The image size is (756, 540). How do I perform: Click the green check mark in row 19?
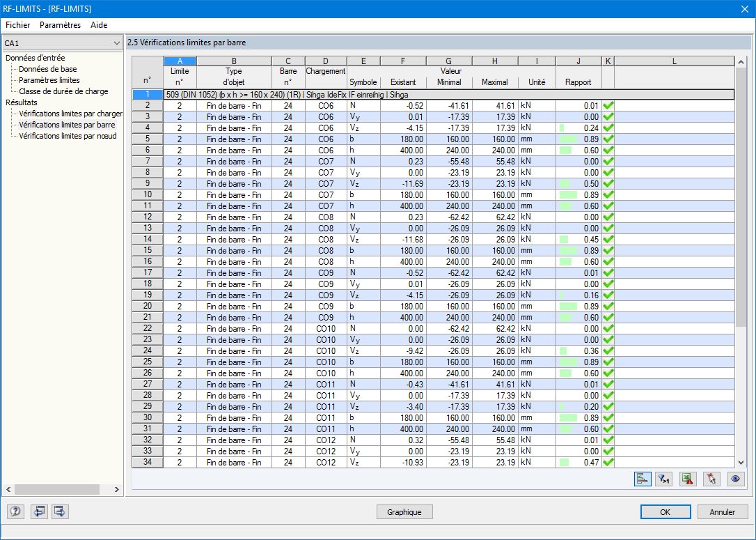pos(608,295)
